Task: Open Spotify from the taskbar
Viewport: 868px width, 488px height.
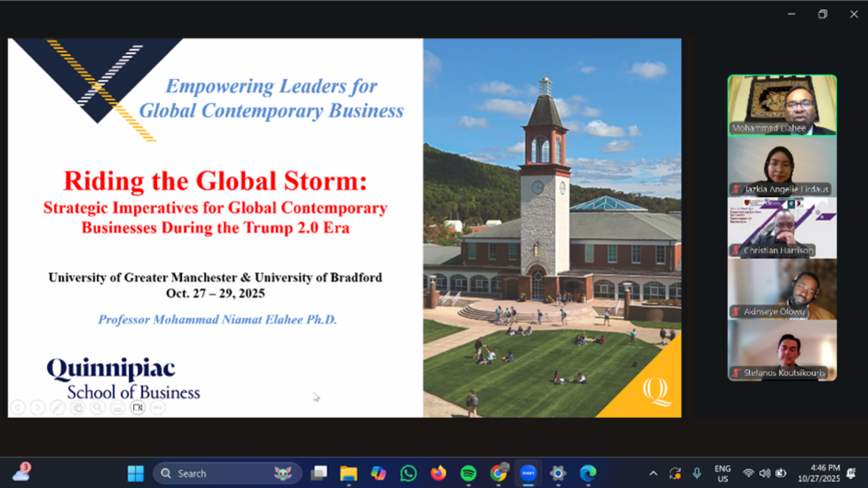Action: coord(468,473)
